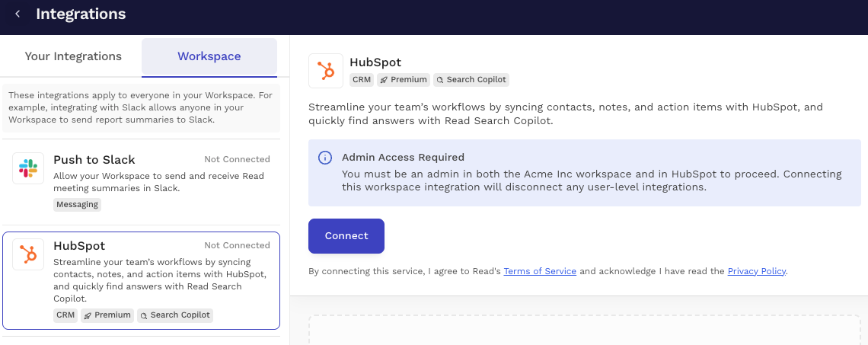The width and height of the screenshot is (868, 345).
Task: Select the HubSpot integration card
Action: (141, 281)
